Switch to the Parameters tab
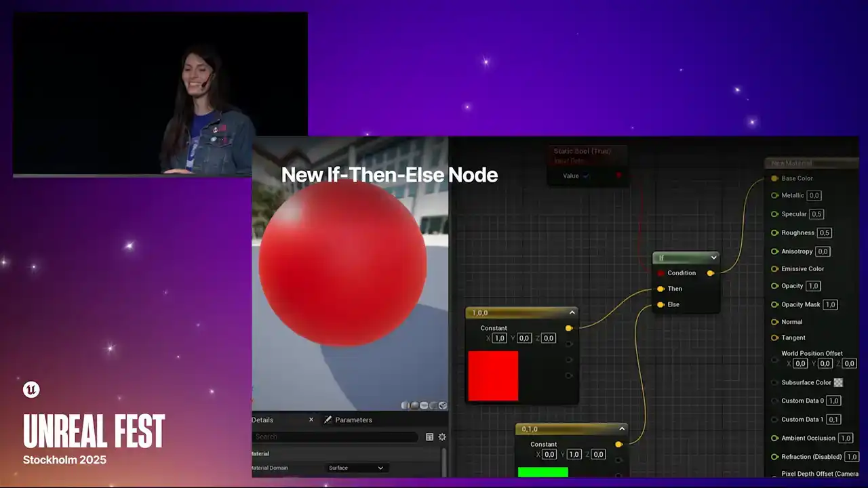 tap(353, 420)
